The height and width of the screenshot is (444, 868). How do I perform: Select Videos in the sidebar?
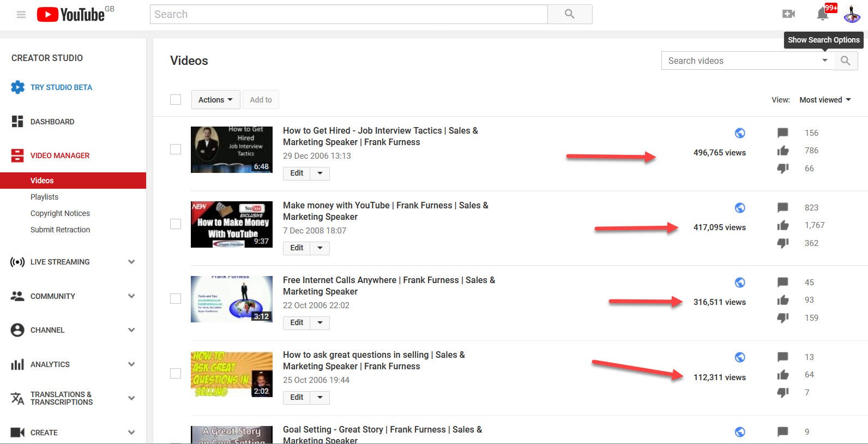click(x=73, y=181)
